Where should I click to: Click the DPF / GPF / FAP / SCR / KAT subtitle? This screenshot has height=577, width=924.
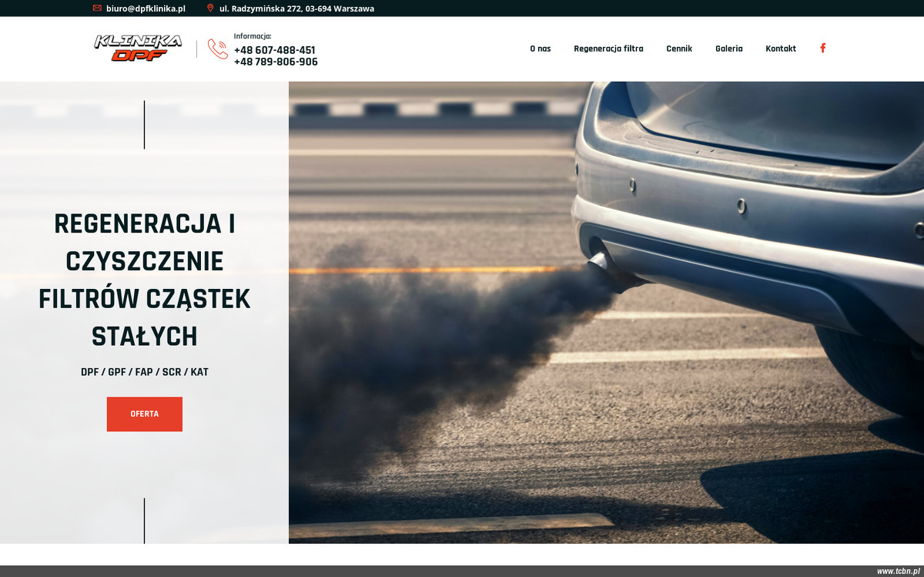(145, 372)
